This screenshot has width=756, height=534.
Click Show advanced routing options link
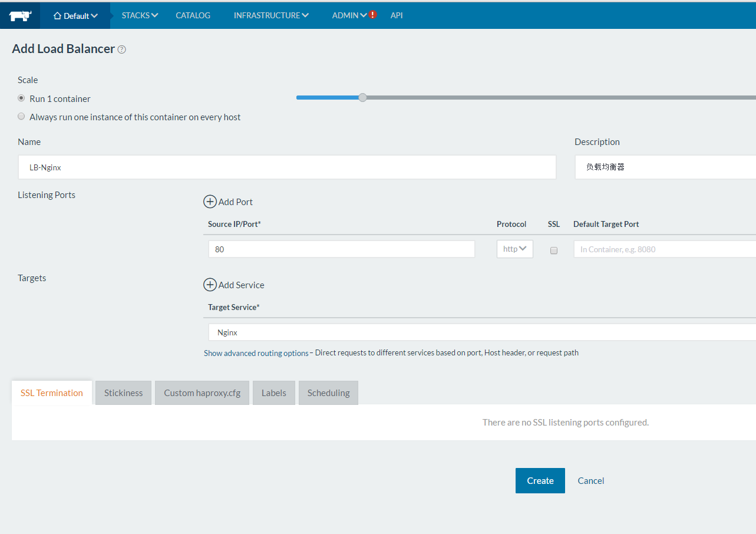click(256, 353)
